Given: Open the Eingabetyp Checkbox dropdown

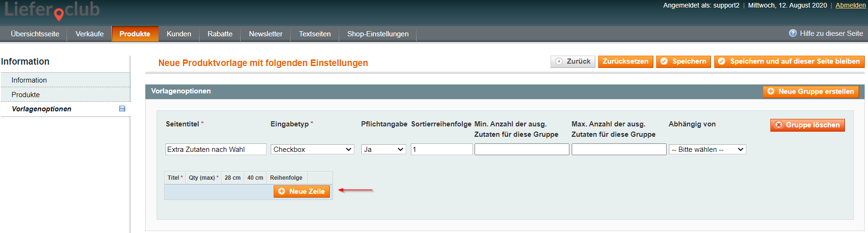Looking at the screenshot, I should [312, 150].
